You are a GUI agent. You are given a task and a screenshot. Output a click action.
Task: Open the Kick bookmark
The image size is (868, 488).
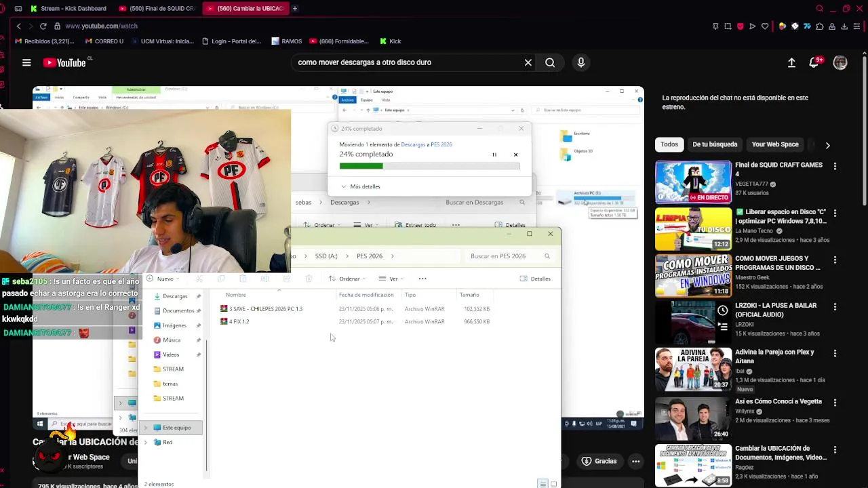(x=391, y=41)
